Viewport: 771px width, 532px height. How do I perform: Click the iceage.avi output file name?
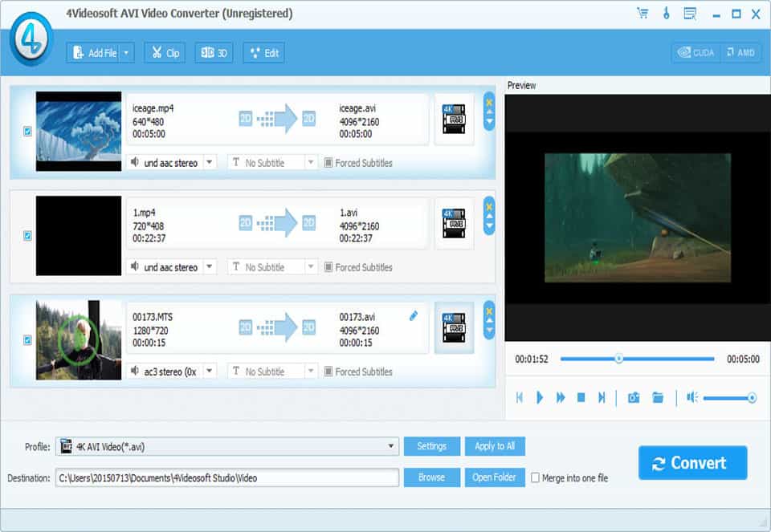(357, 108)
